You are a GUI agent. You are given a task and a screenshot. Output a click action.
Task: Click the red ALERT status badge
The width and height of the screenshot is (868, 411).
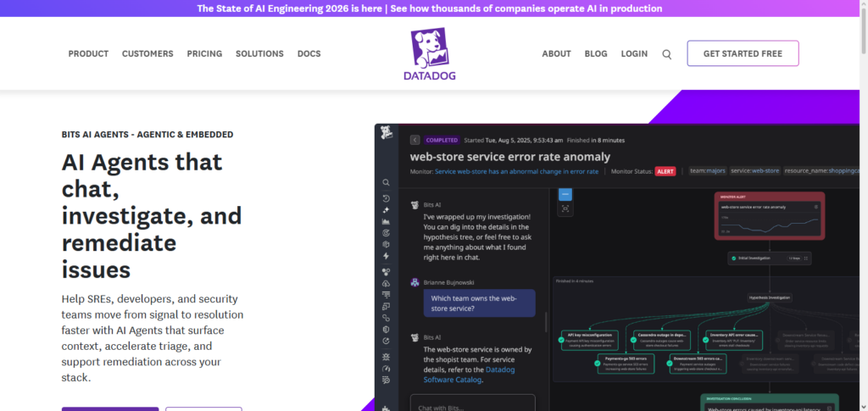pyautogui.click(x=665, y=171)
